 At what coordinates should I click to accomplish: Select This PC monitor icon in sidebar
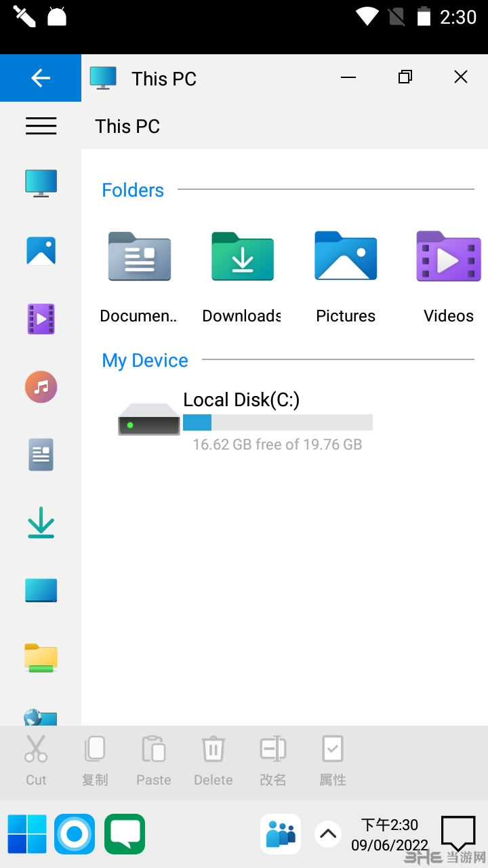(41, 183)
